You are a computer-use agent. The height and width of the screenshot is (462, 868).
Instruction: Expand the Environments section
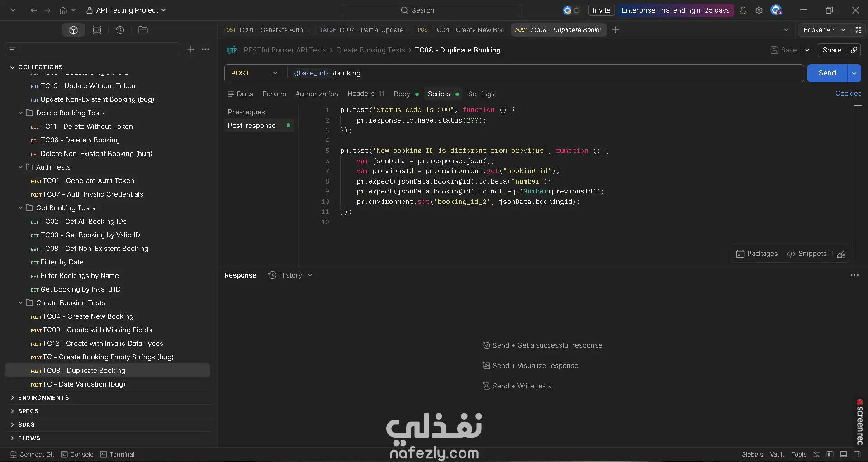point(12,398)
